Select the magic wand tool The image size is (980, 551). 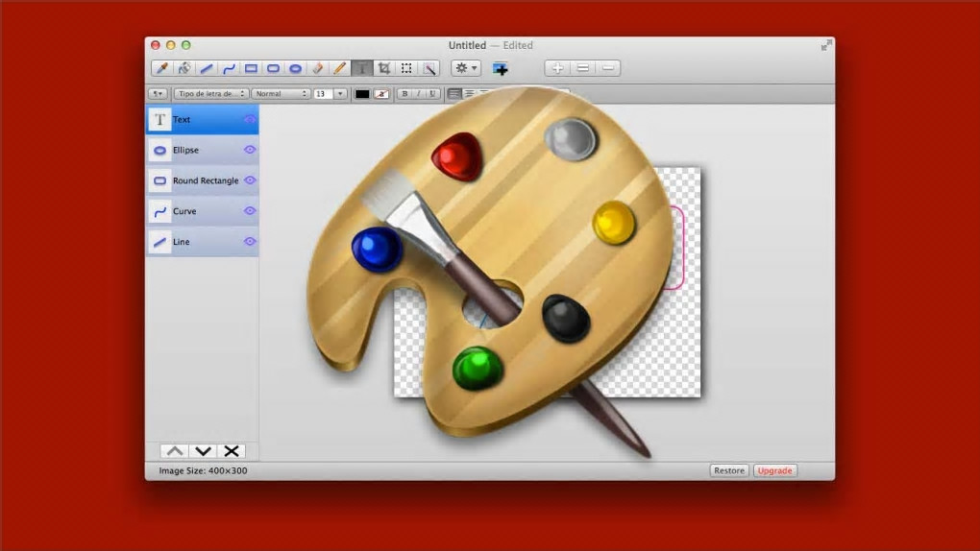(x=429, y=68)
